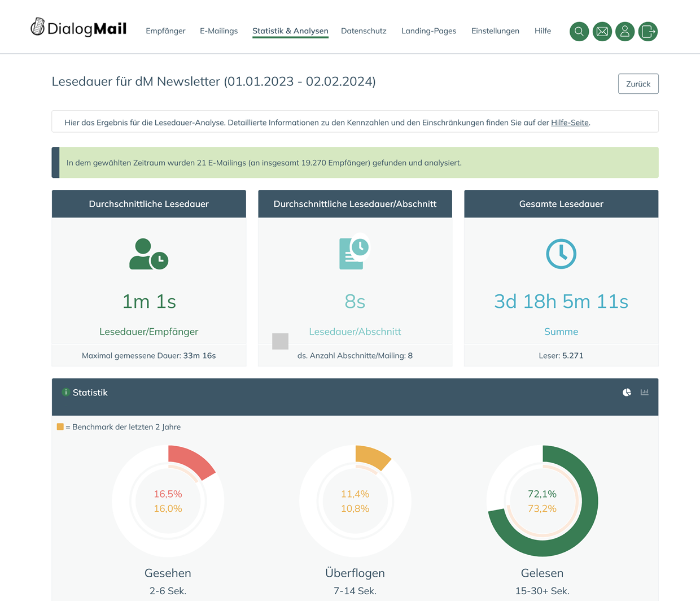Click the Gesehen chart title
The image size is (700, 601).
[x=168, y=573]
